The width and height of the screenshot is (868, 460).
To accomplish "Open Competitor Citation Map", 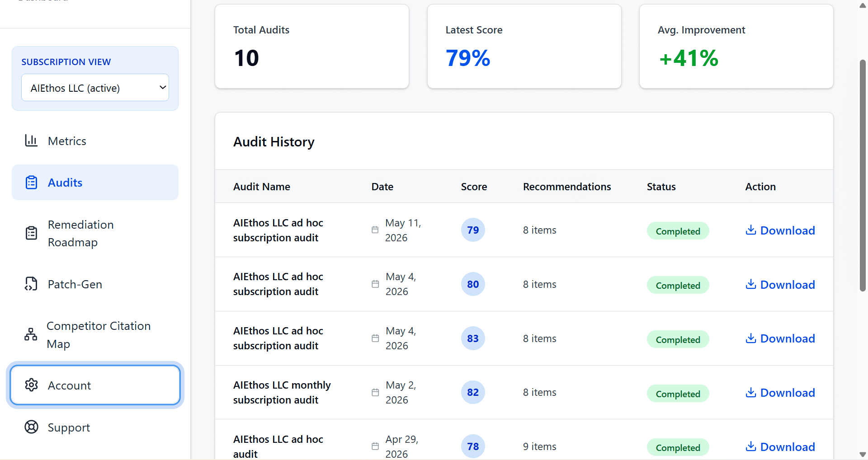I will (x=95, y=335).
